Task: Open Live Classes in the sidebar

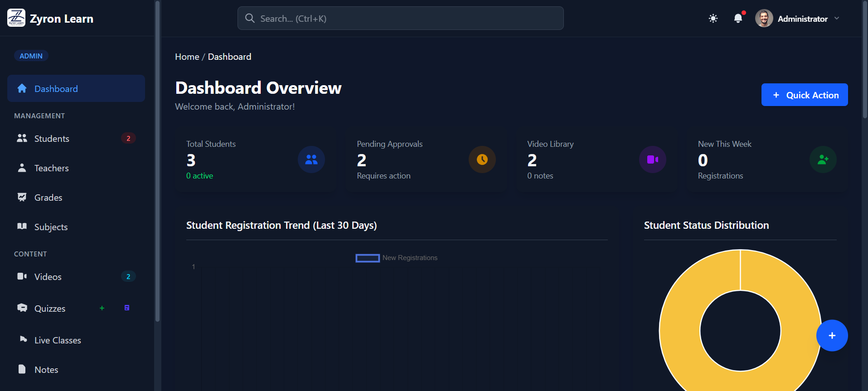Action: pyautogui.click(x=76, y=340)
